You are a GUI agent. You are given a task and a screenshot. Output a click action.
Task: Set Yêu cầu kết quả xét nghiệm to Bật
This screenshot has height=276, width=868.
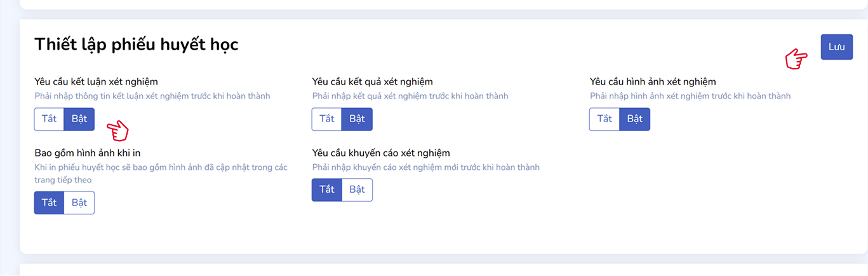[357, 119]
